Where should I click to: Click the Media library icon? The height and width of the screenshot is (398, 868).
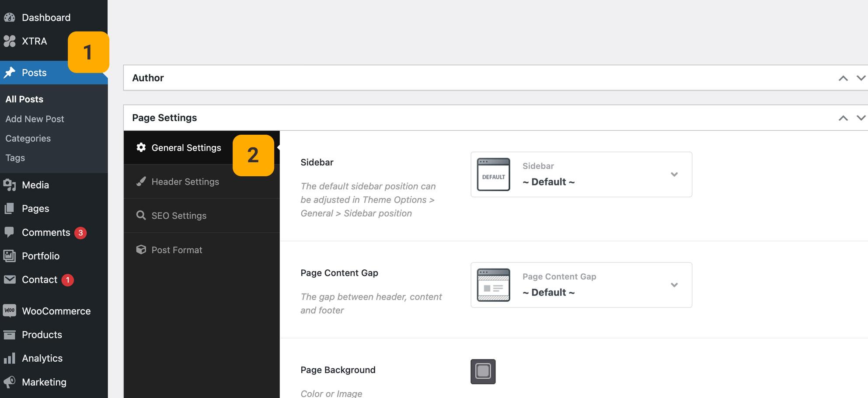click(x=10, y=185)
